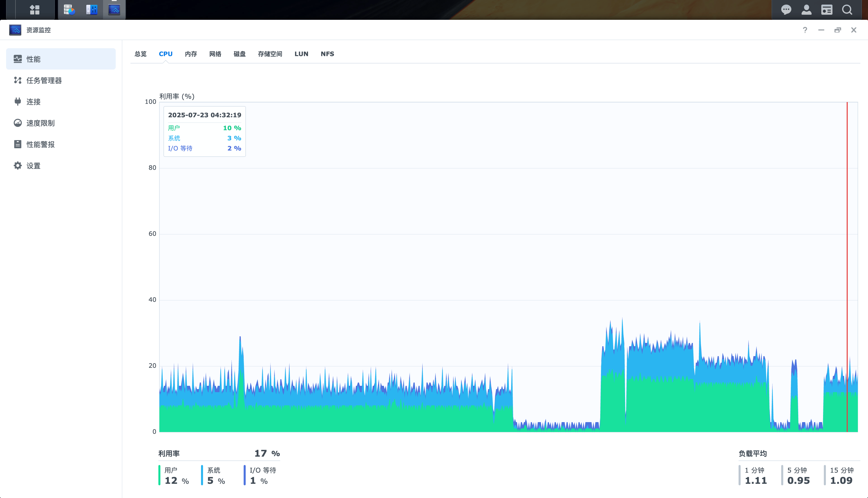Viewport: 868px width, 498px height.
Task: Click the 资源监控 window title icon
Action: 15,30
